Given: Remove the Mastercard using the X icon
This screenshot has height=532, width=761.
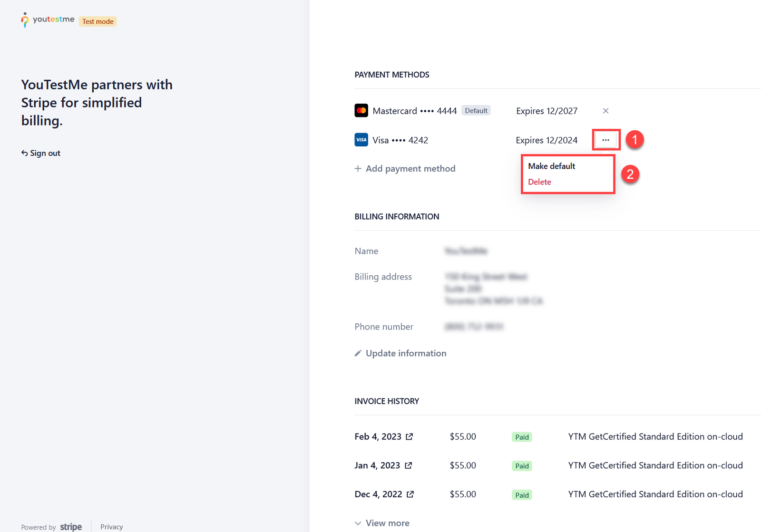Looking at the screenshot, I should [x=605, y=111].
